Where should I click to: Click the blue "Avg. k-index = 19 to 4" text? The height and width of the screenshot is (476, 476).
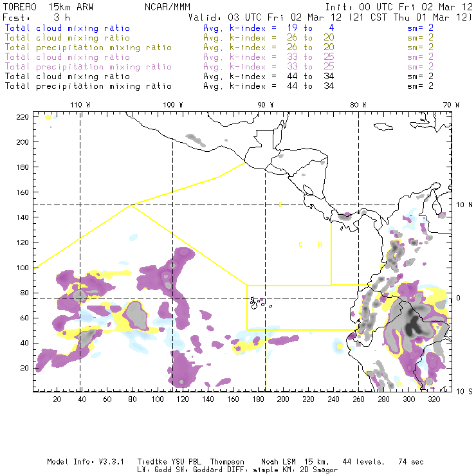pos(269,28)
